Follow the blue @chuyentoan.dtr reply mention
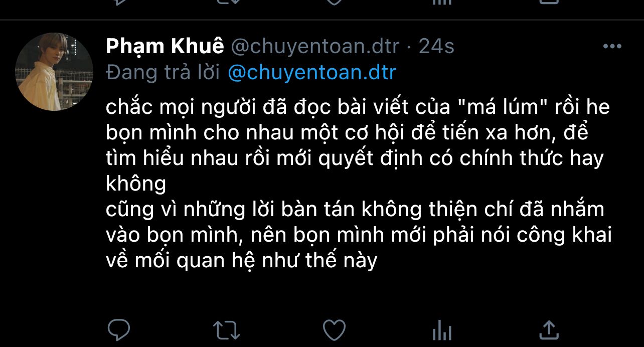Viewport: 644px width, 347px height. pyautogui.click(x=312, y=73)
